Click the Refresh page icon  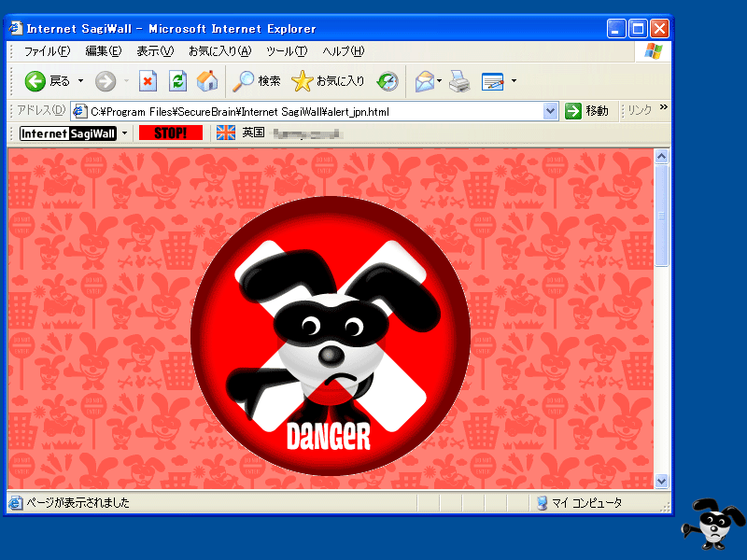[177, 81]
